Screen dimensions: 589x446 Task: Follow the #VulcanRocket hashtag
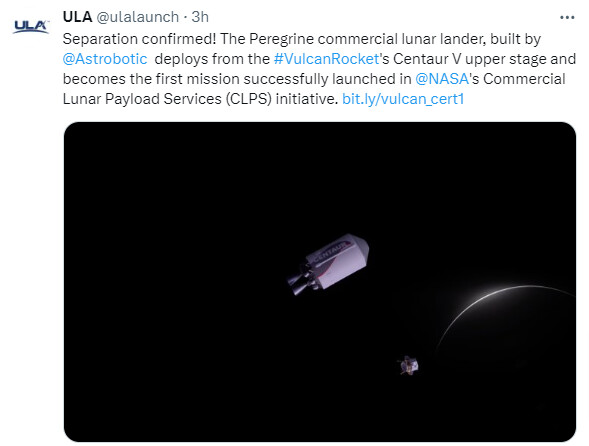(326, 59)
